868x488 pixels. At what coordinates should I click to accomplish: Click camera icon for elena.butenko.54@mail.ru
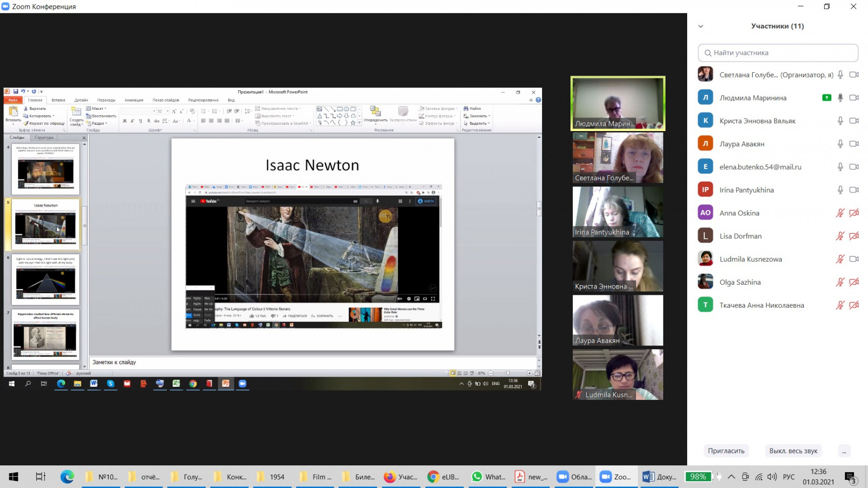click(x=854, y=167)
